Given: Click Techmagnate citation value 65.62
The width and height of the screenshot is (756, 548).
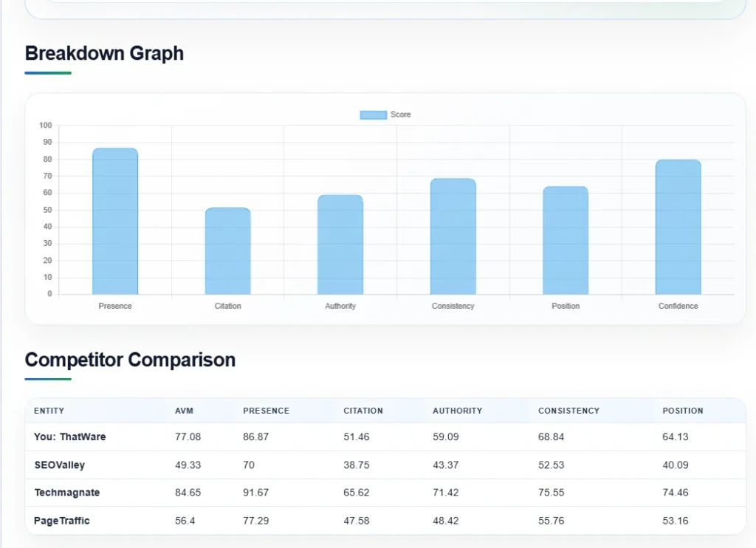Looking at the screenshot, I should click(357, 493).
